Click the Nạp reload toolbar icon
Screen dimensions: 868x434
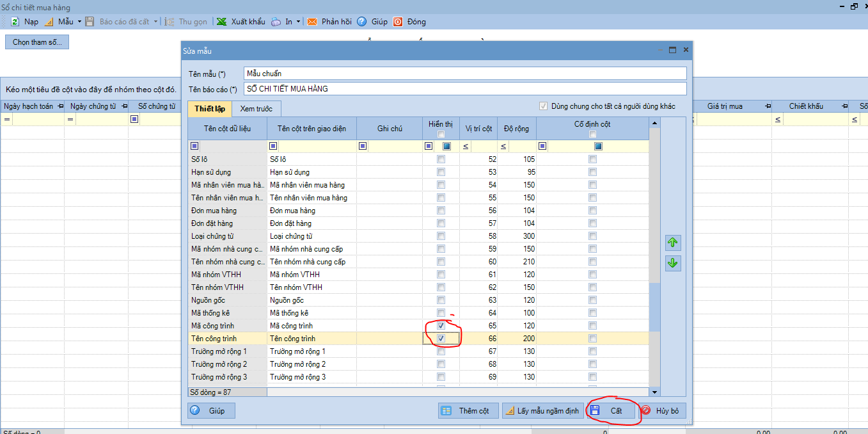click(15, 22)
